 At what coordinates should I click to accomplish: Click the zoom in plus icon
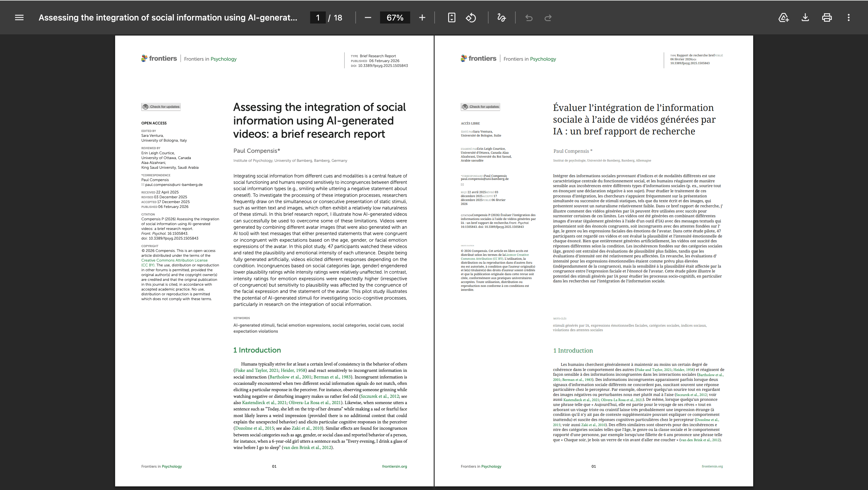point(422,17)
